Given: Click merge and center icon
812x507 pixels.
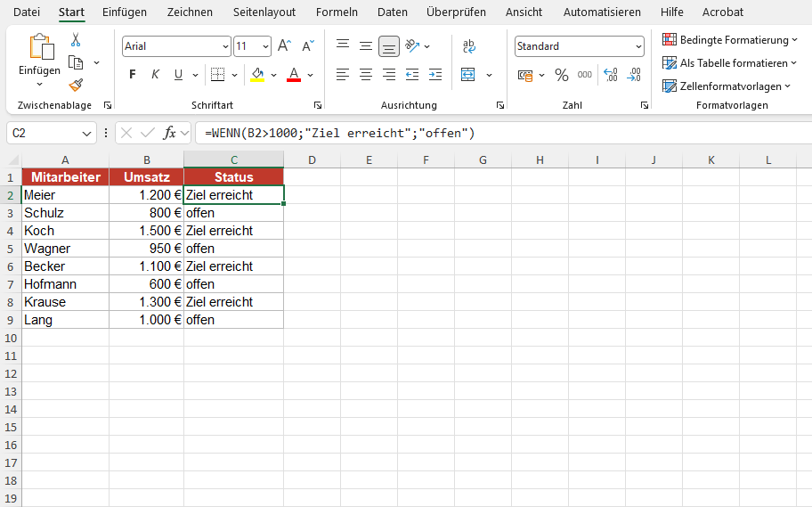Looking at the screenshot, I should click(x=468, y=75).
